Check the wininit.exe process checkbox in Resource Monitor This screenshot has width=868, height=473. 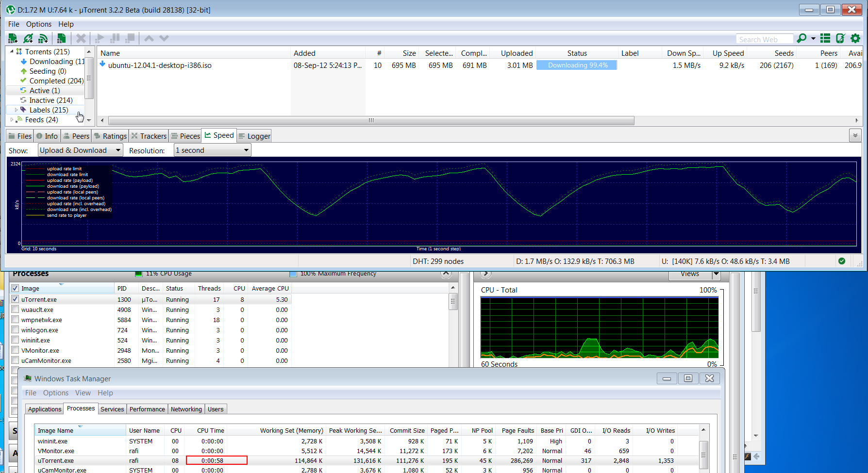pos(15,340)
